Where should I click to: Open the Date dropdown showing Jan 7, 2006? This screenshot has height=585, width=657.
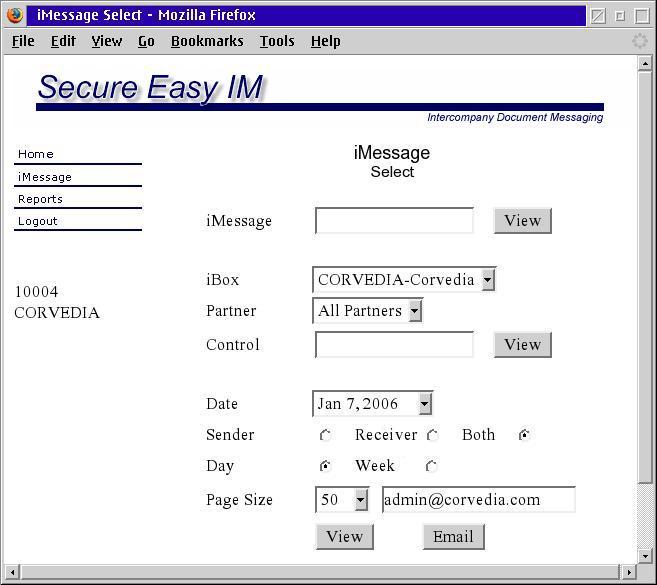coord(372,404)
